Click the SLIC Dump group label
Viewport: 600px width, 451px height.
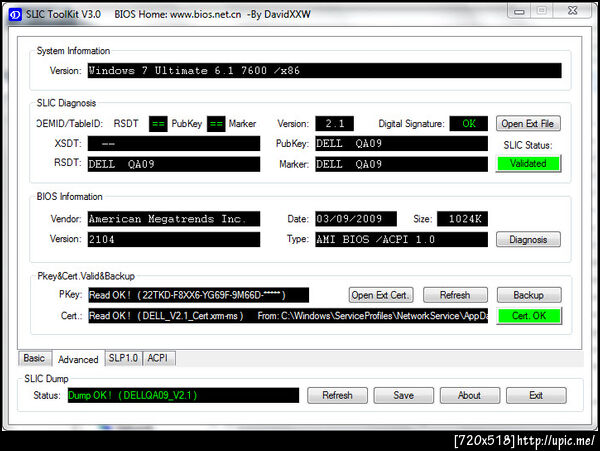(x=46, y=379)
